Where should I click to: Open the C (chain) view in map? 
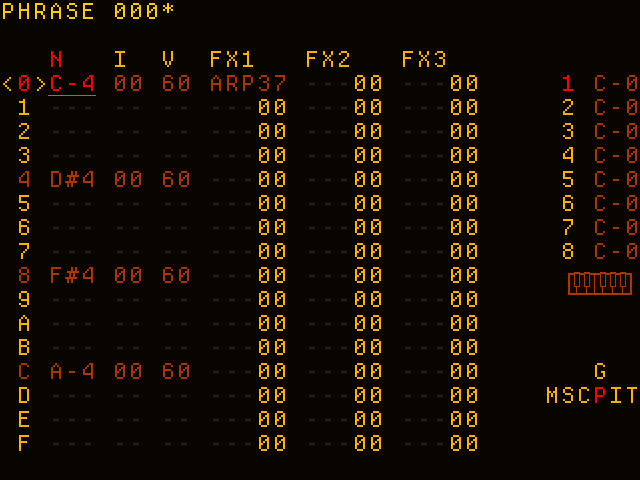584,396
